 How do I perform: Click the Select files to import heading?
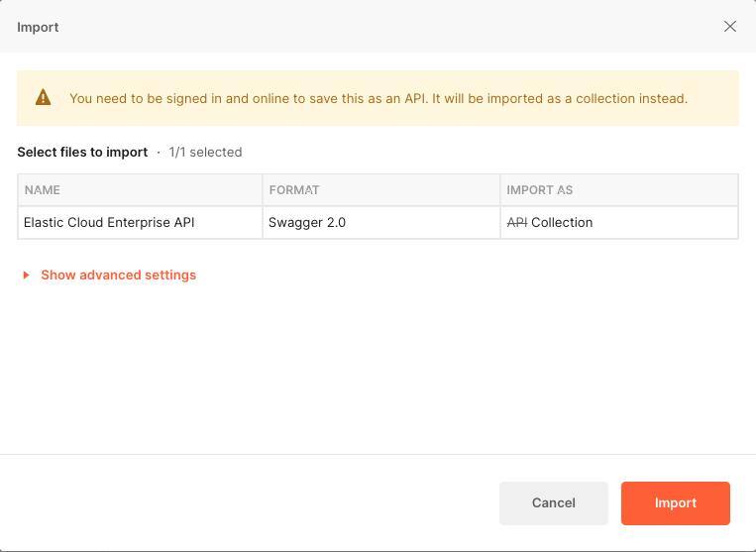tap(82, 153)
